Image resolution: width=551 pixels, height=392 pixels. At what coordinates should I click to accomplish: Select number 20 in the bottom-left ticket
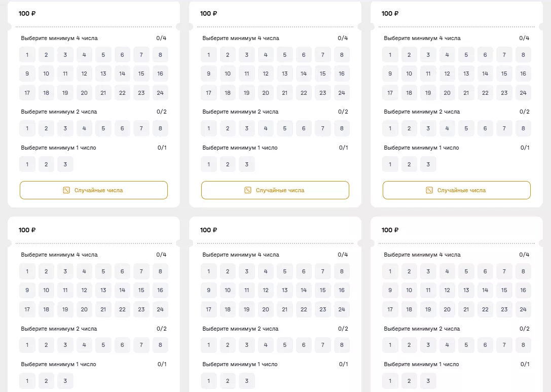click(84, 309)
